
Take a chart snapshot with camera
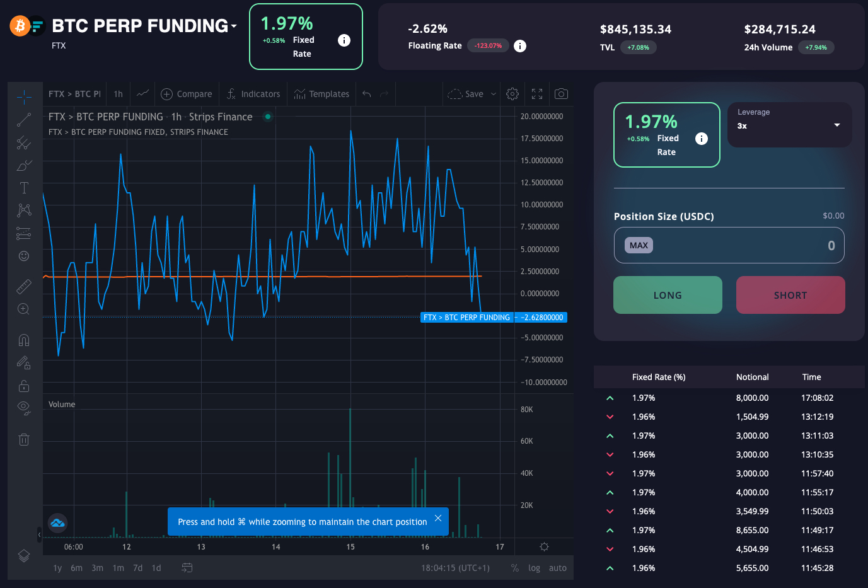click(561, 94)
